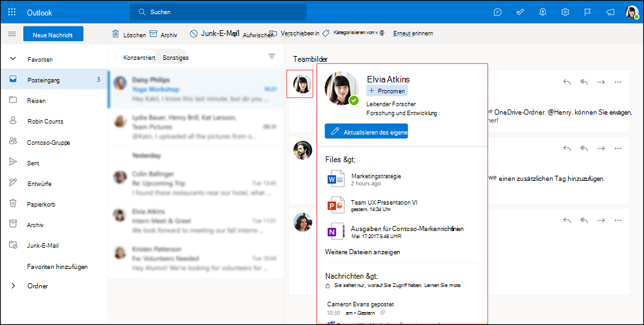Click Weitere Dateien anzeigen link
The image size is (644, 325).
coord(362,252)
